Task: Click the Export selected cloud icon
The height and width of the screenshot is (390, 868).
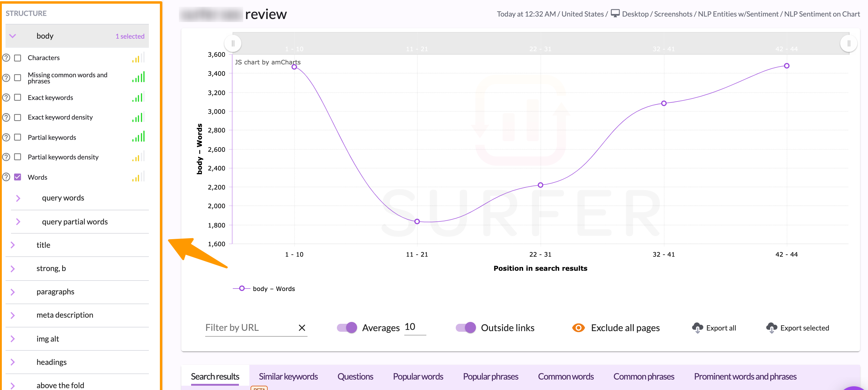Action: 771,327
